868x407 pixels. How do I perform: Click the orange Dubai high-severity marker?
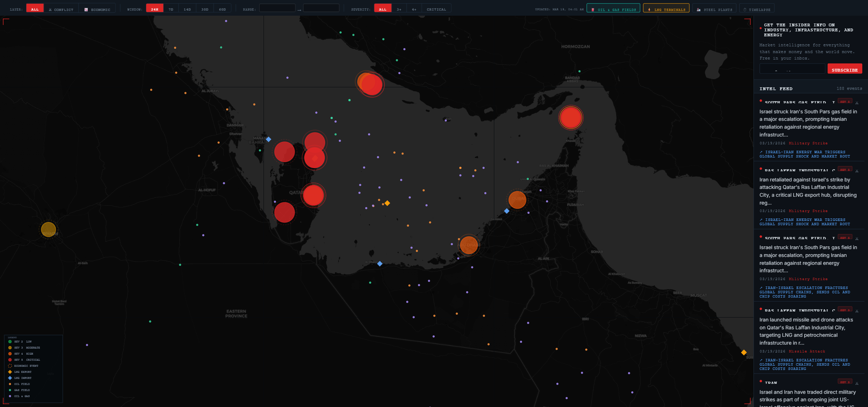coord(517,200)
